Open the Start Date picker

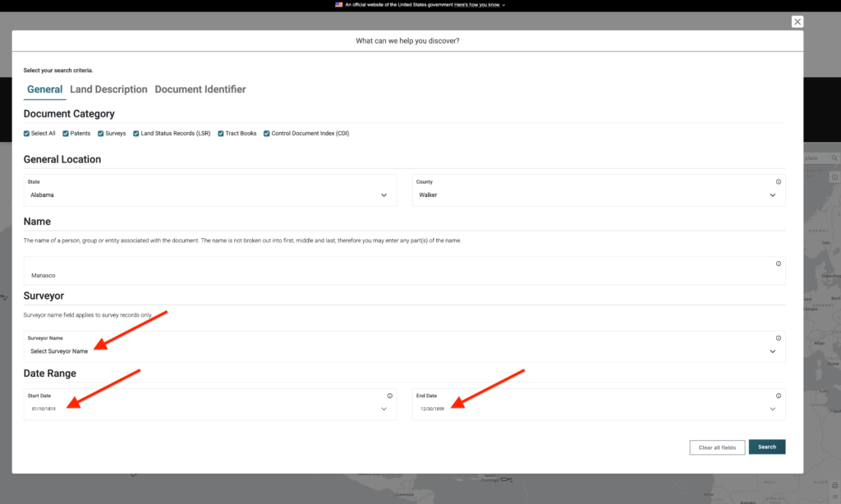pos(210,405)
